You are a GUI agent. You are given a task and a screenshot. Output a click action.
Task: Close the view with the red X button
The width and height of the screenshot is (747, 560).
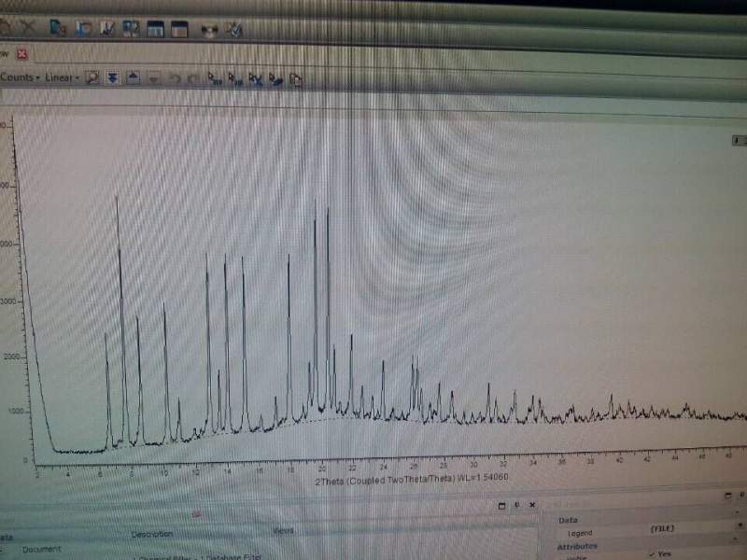pos(21,54)
